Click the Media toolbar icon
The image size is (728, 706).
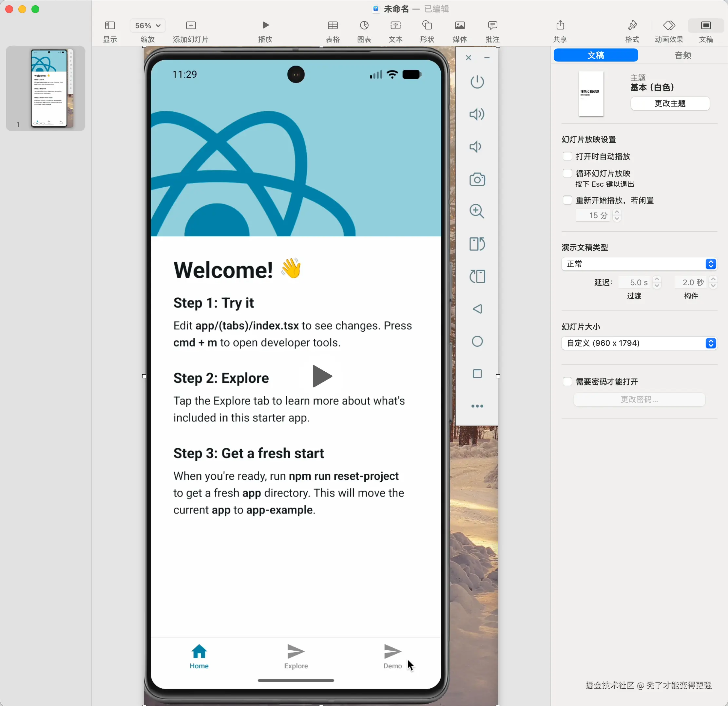click(x=459, y=25)
